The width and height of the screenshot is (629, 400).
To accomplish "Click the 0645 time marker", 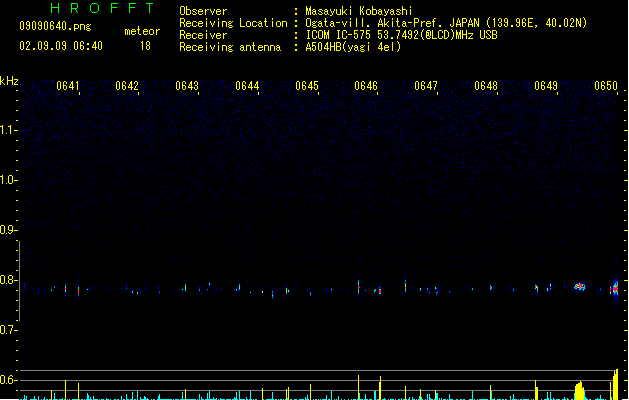I will click(307, 86).
